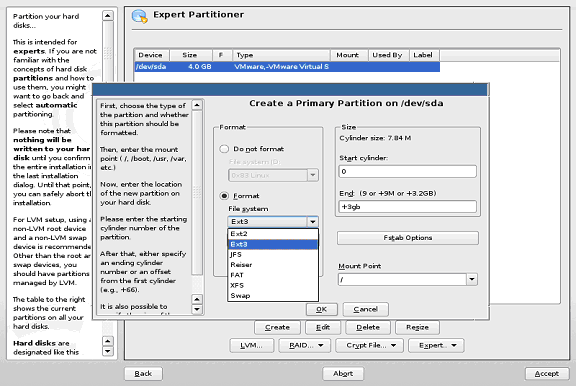Click the dialog help panel scrollbar thumb

point(197,192)
